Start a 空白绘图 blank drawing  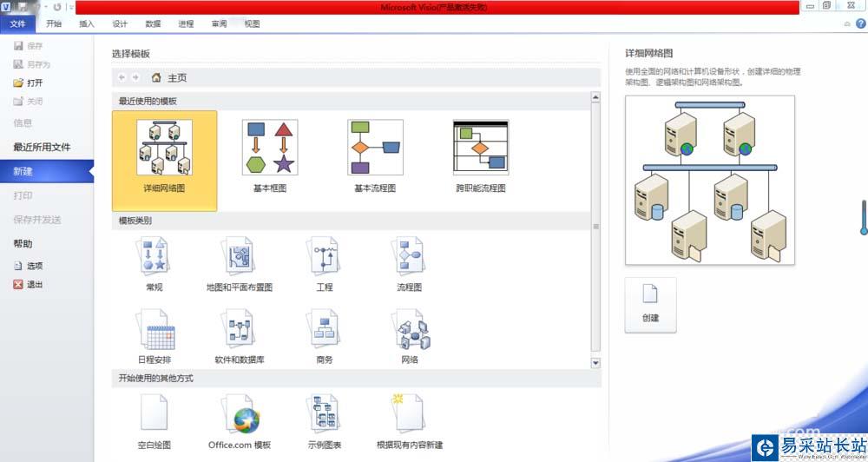pyautogui.click(x=154, y=421)
